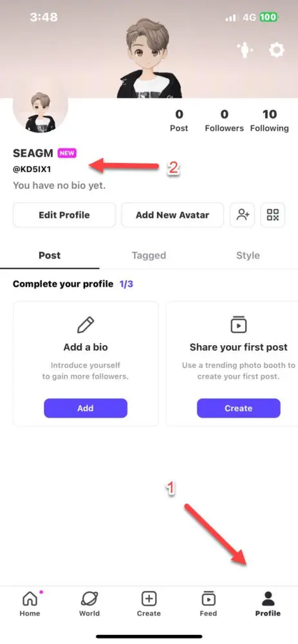The image size is (298, 644).
Task: Open settings gear icon
Action: click(x=276, y=50)
